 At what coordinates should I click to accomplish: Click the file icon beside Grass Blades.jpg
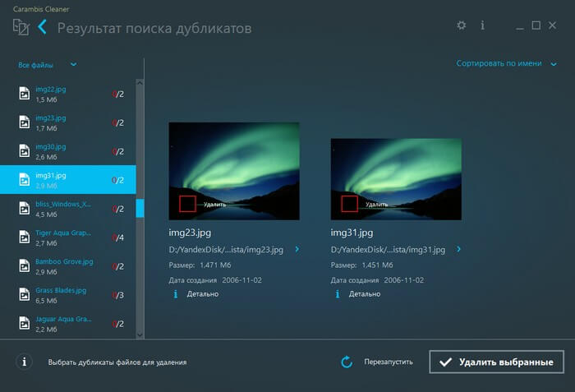[24, 294]
